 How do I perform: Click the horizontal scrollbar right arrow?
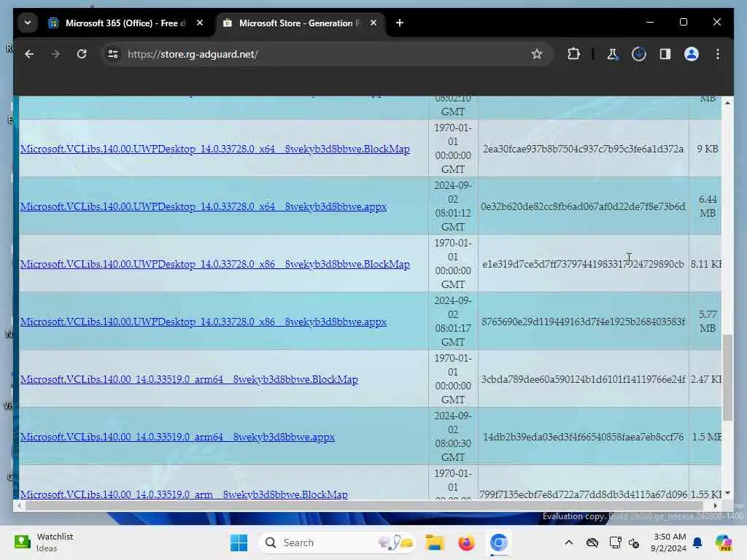(x=715, y=506)
